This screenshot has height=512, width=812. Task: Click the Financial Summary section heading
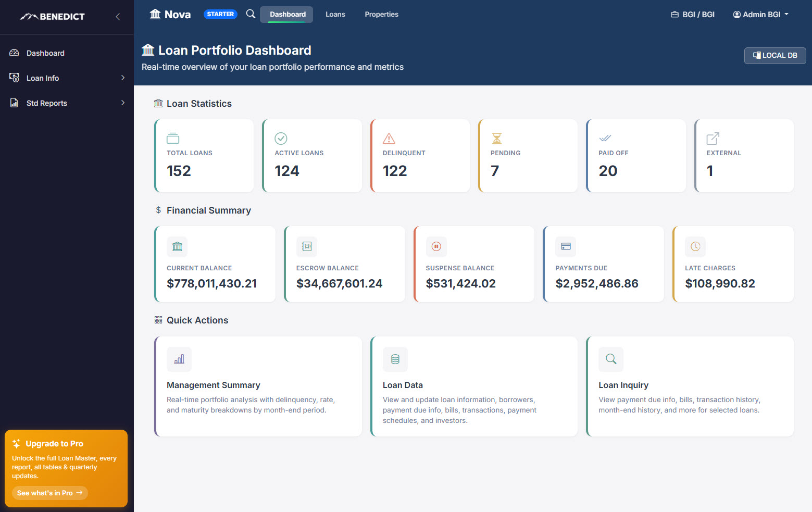coord(209,210)
